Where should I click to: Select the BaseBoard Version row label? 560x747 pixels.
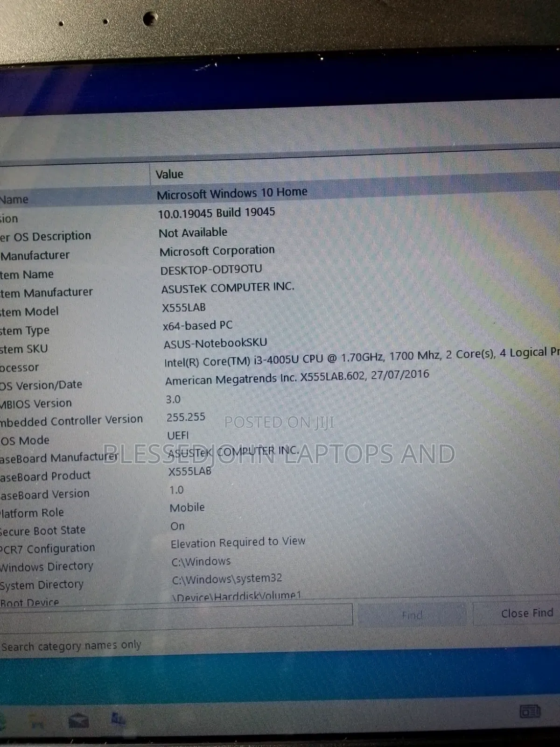(x=45, y=494)
